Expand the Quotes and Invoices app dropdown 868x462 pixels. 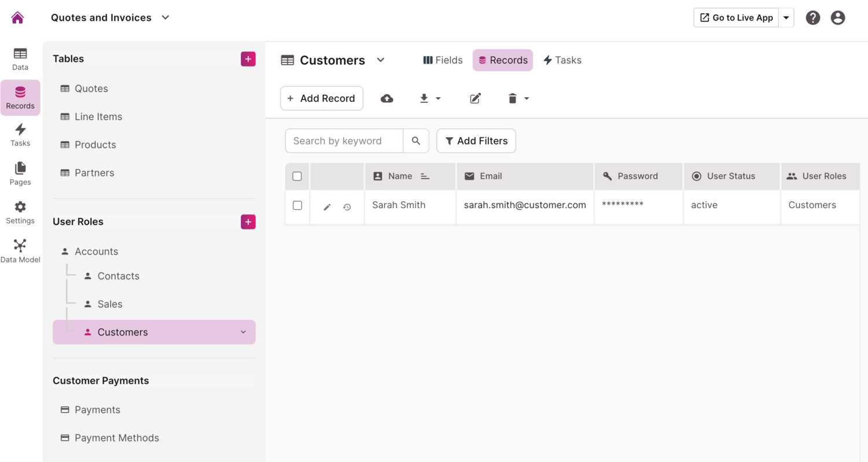point(165,18)
